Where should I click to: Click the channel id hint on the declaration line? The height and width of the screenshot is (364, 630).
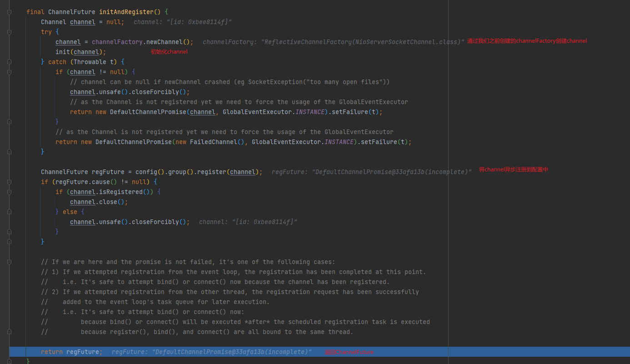coord(183,22)
